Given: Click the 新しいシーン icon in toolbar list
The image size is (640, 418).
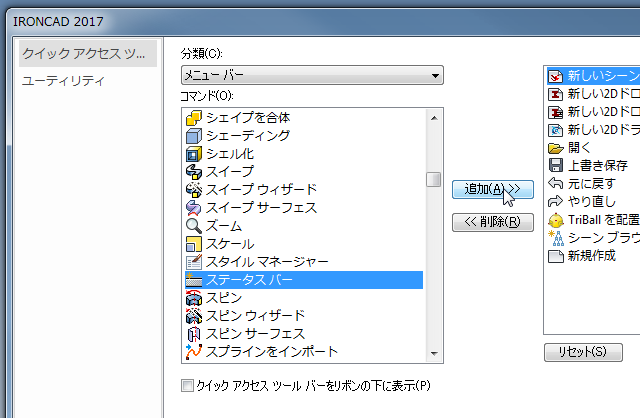Looking at the screenshot, I should click(556, 76).
